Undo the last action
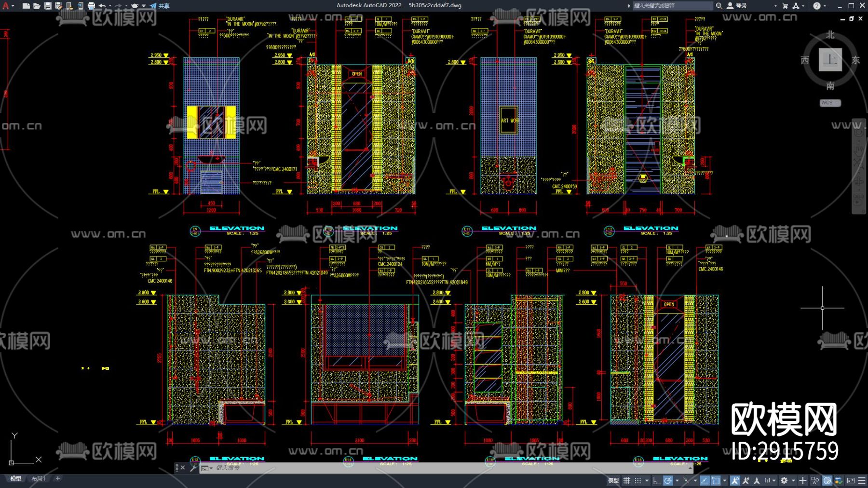868x488 pixels. (102, 6)
